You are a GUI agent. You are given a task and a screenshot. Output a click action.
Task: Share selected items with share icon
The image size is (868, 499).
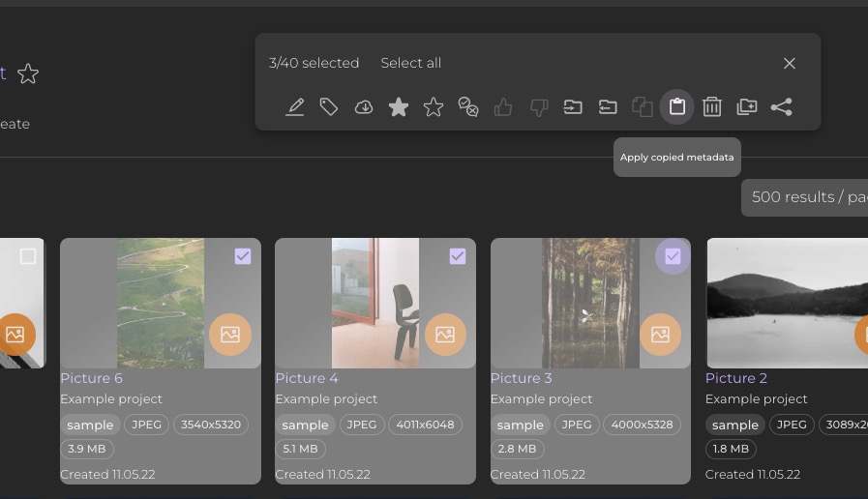point(782,107)
